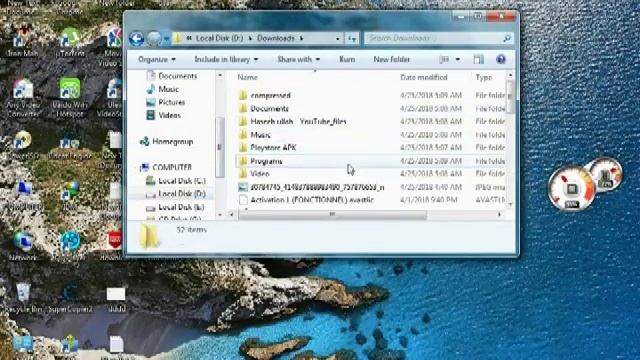The height and width of the screenshot is (360, 640).
Task: Click the Type column header
Action: pyautogui.click(x=484, y=77)
